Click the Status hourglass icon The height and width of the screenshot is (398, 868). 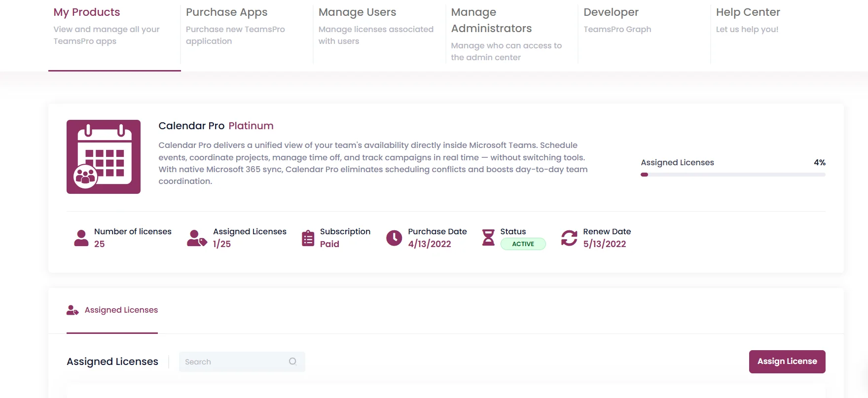[x=488, y=238]
